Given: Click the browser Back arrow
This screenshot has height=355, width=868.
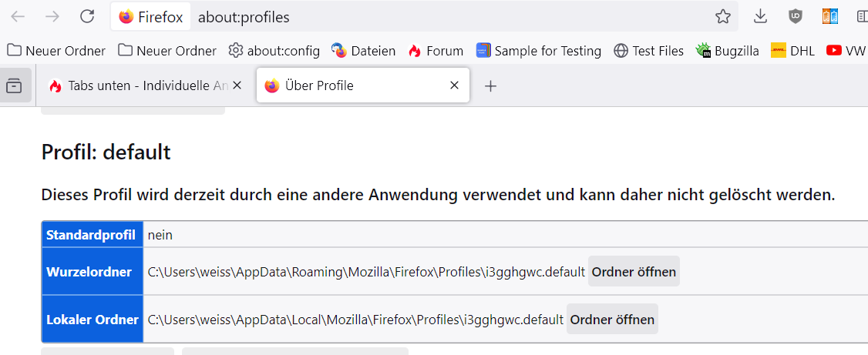Looking at the screenshot, I should pyautogui.click(x=18, y=16).
